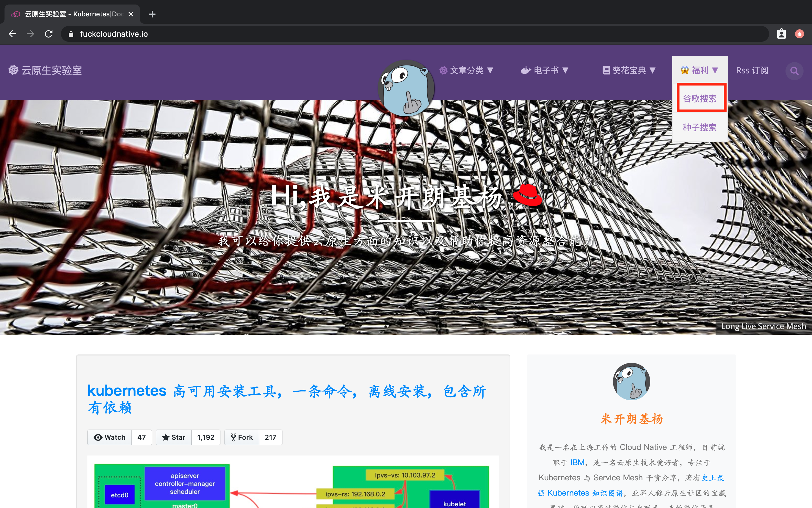Click the sidebar gopher profile avatar
This screenshot has width=812, height=508.
click(x=632, y=381)
